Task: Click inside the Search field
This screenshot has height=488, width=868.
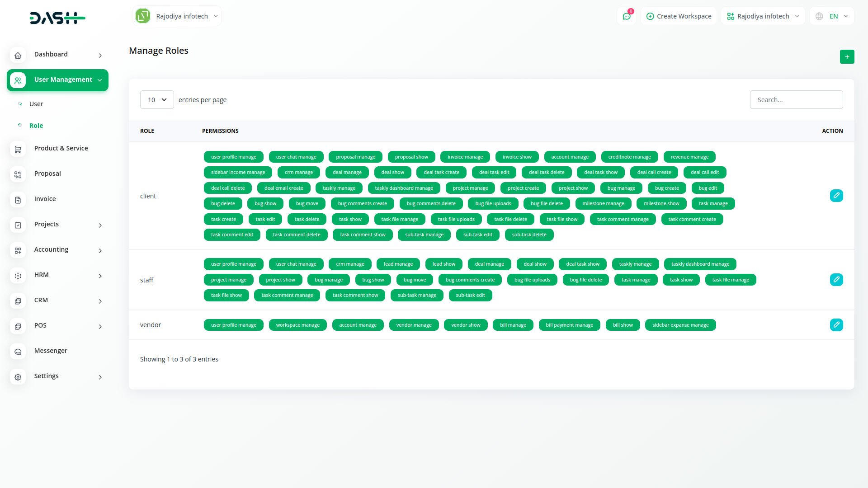Action: click(796, 99)
